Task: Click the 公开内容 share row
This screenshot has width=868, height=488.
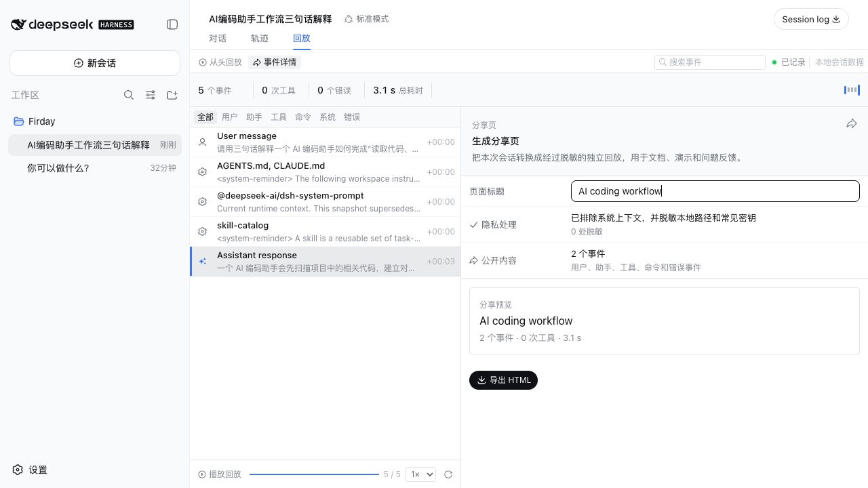Action: pyautogui.click(x=665, y=260)
